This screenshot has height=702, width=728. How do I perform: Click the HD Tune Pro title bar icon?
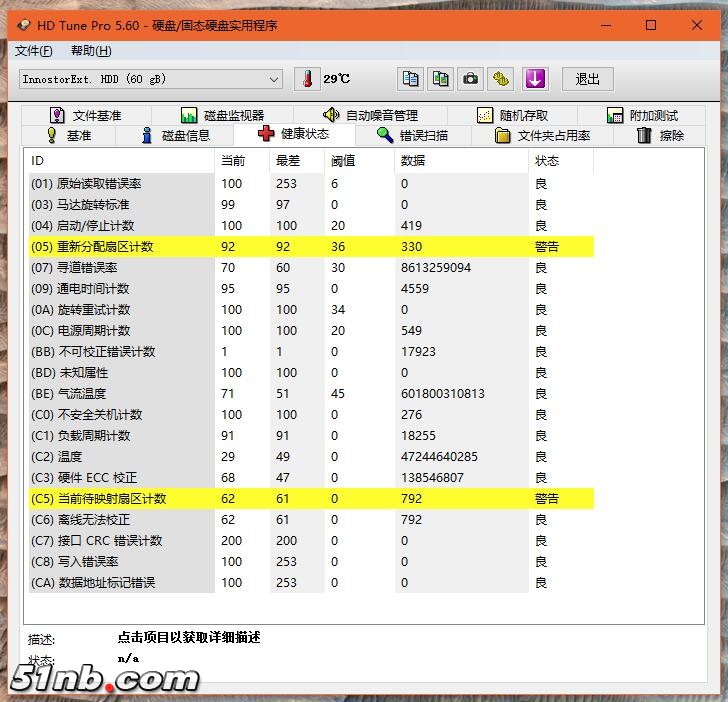point(24,25)
